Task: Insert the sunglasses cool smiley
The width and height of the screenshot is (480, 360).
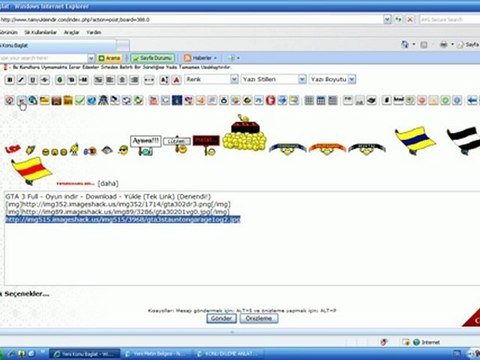Action: [x=123, y=150]
